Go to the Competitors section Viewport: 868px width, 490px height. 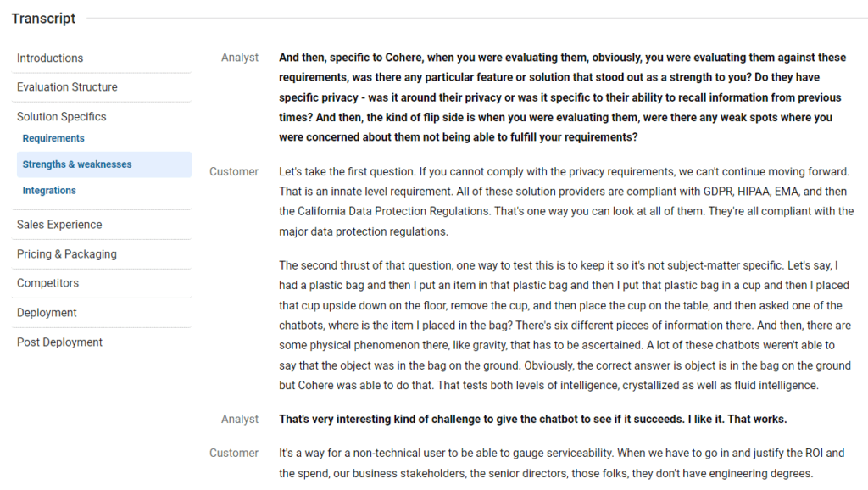tap(47, 283)
